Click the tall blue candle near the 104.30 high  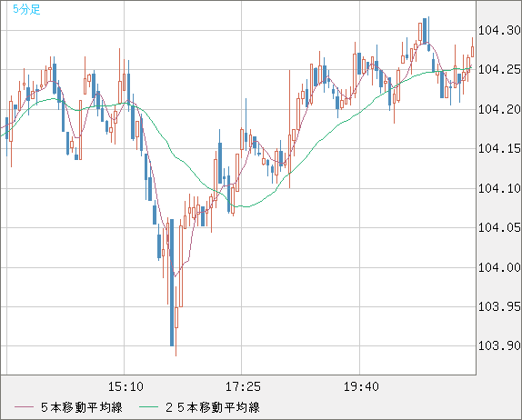coord(425,31)
